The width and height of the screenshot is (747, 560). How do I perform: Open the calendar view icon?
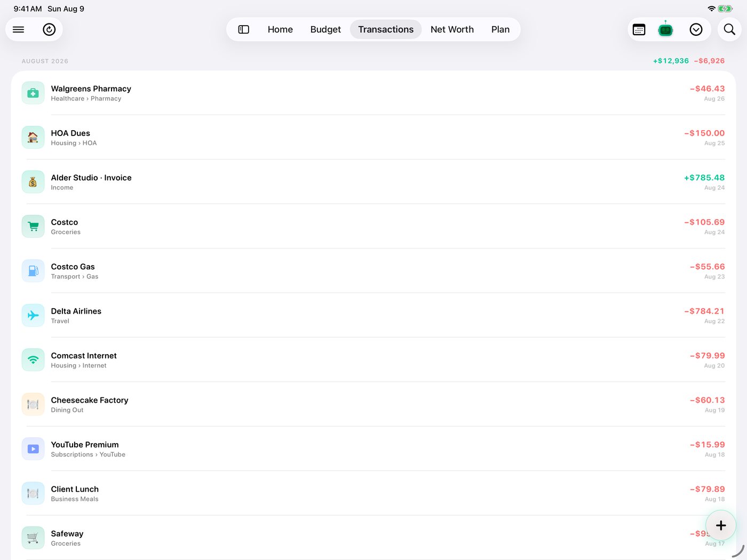pyautogui.click(x=639, y=29)
